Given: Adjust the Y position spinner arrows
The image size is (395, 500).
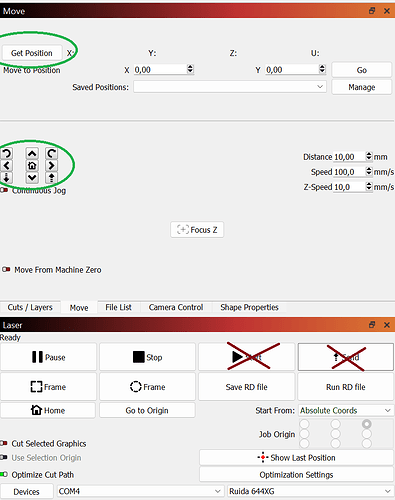Looking at the screenshot, I should click(x=322, y=69).
